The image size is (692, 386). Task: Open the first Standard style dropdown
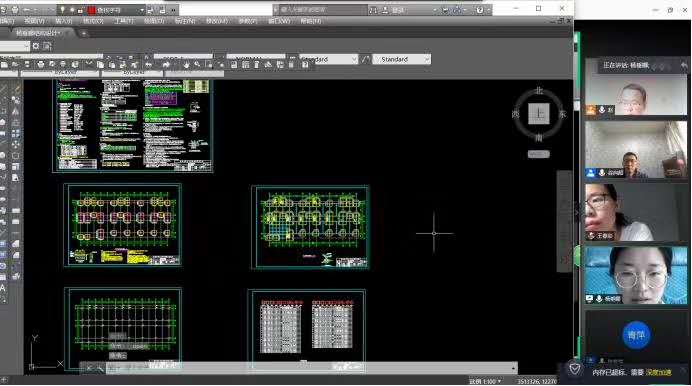pyautogui.click(x=328, y=59)
